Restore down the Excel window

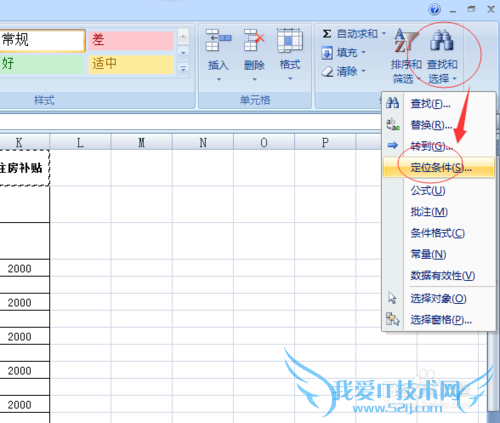(x=471, y=9)
